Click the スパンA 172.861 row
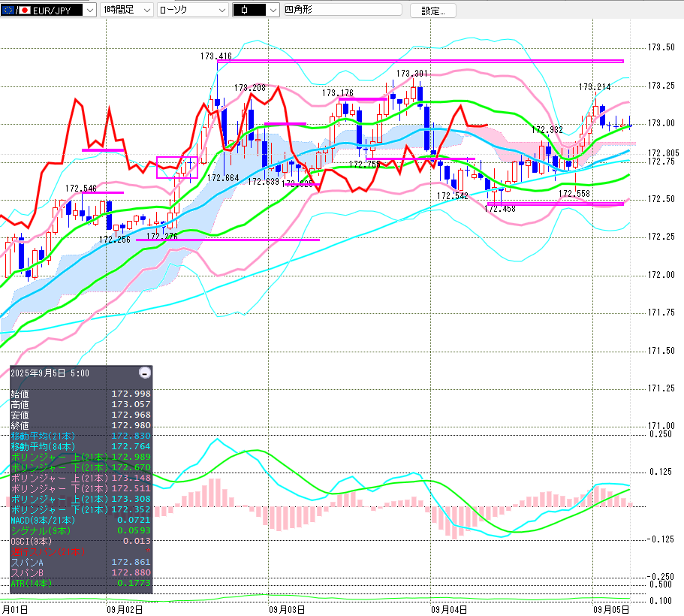The height and width of the screenshot is (616, 684). 80,562
